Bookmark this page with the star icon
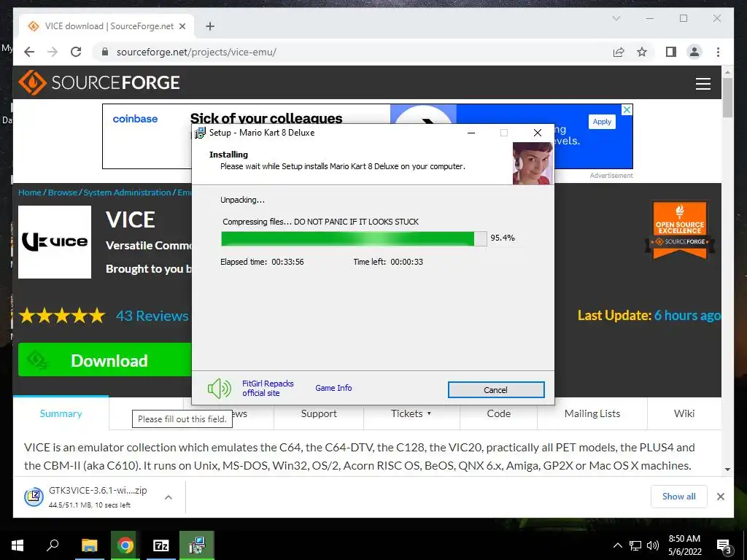This screenshot has width=747, height=560. point(642,52)
